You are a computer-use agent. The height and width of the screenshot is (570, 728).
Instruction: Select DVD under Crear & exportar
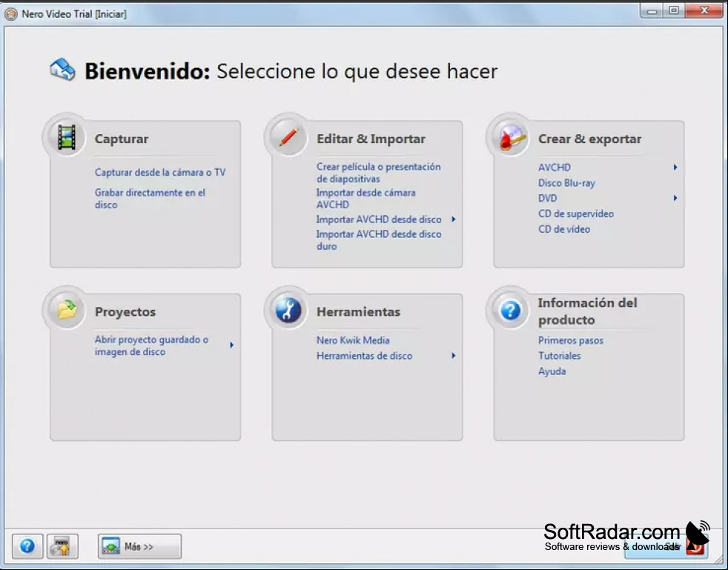click(x=547, y=198)
